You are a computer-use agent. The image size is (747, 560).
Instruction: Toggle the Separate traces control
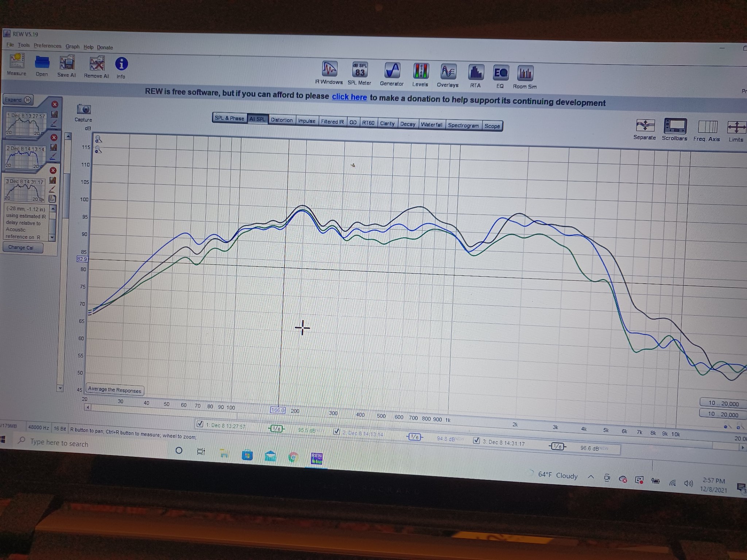pyautogui.click(x=645, y=129)
